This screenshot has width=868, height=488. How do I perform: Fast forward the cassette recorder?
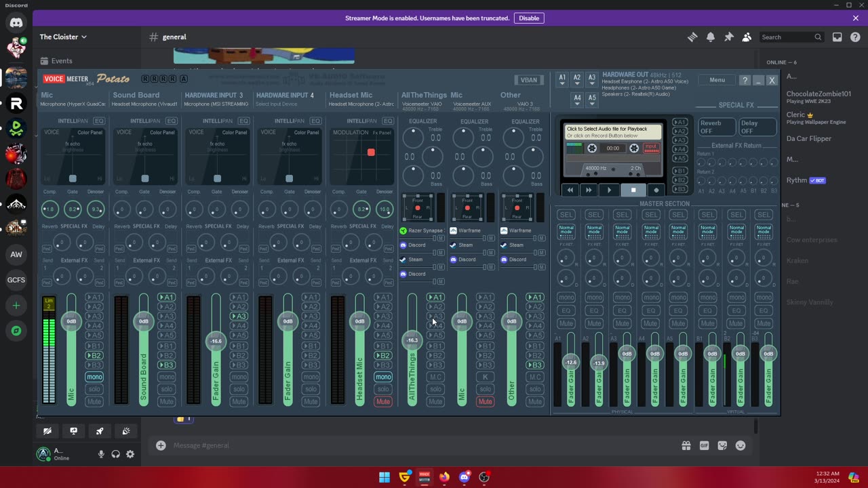point(589,190)
